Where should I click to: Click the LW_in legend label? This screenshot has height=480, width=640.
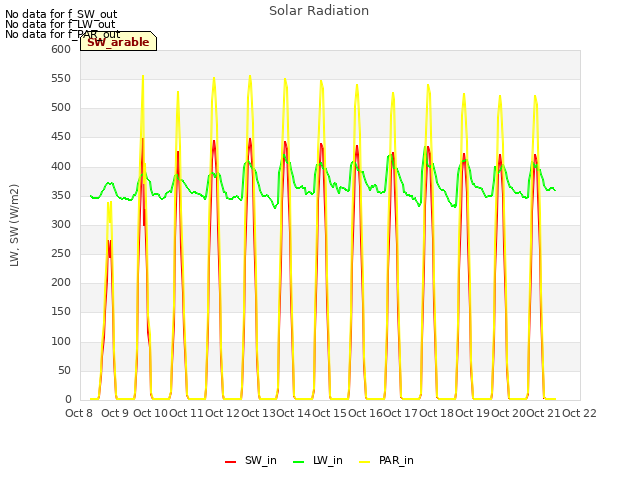(328, 460)
